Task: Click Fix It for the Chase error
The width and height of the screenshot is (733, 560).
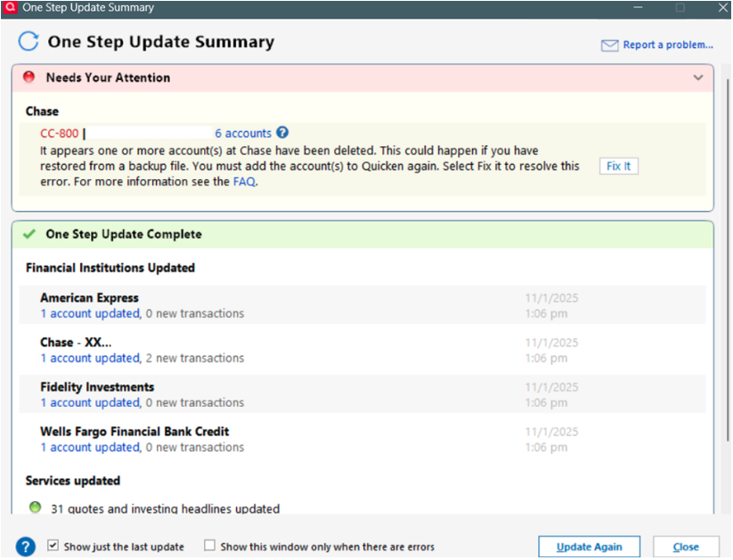Action: [x=618, y=166]
